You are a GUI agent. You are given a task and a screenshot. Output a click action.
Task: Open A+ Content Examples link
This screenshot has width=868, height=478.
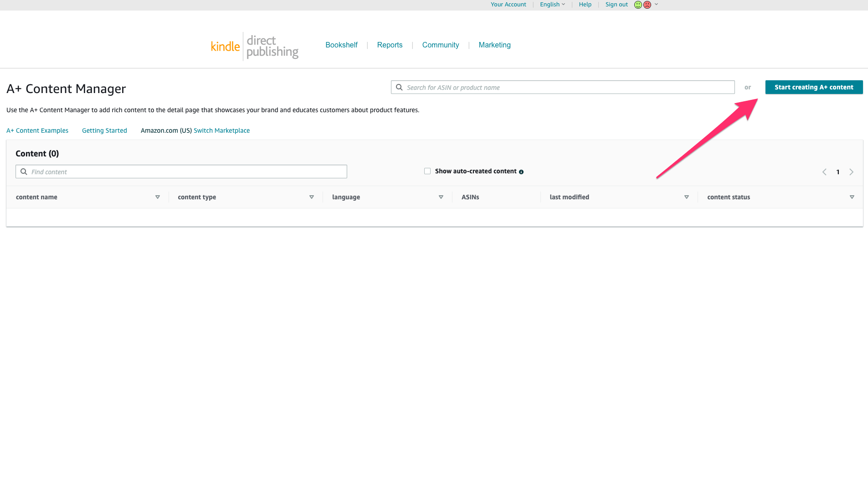coord(37,130)
